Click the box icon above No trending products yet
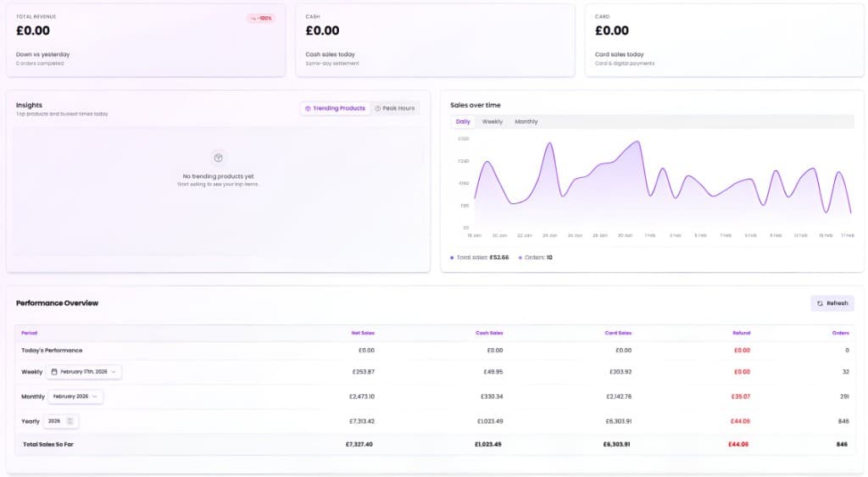This screenshot has height=477, width=868. coord(218,158)
